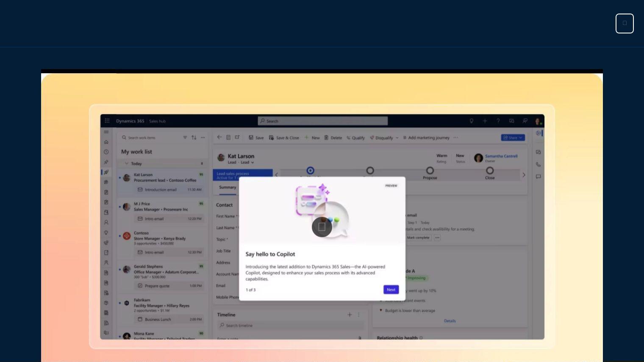Open help question mark icon

(x=498, y=121)
